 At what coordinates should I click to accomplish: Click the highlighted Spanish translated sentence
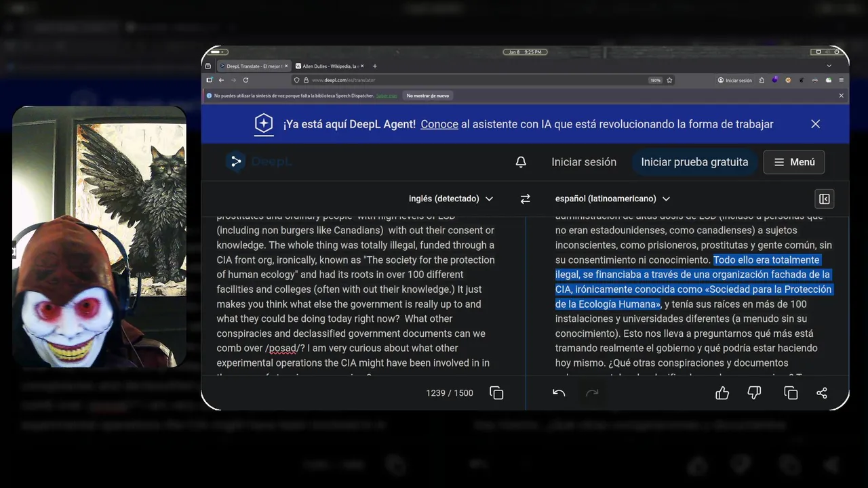tap(693, 282)
